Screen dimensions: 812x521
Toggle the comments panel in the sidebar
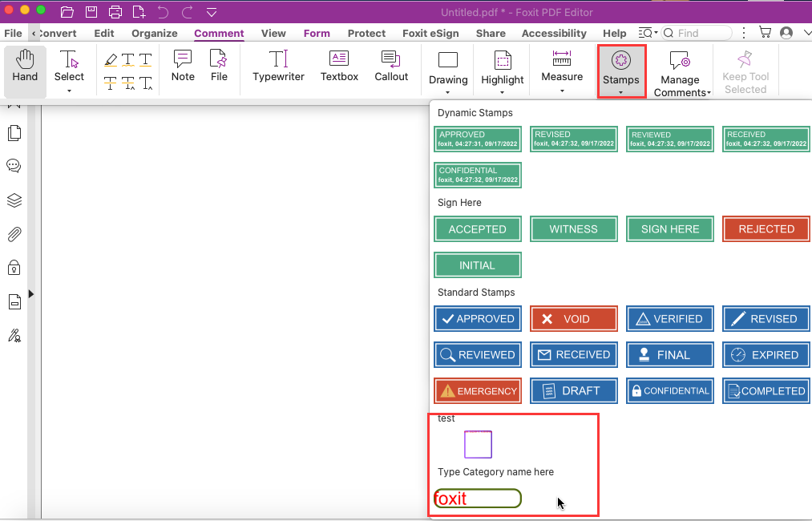(14, 166)
